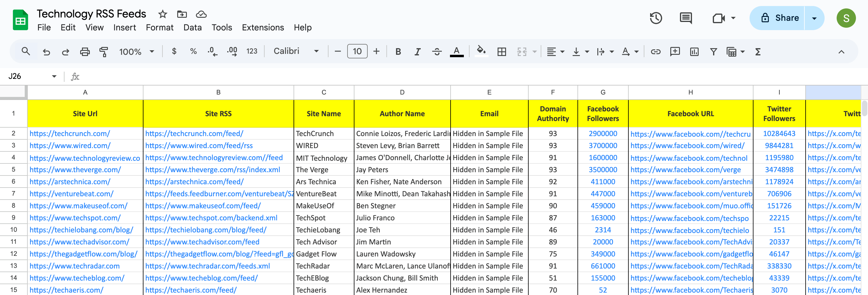Viewport: 868px width, 295px height.
Task: Decrease decimal places
Action: point(212,51)
